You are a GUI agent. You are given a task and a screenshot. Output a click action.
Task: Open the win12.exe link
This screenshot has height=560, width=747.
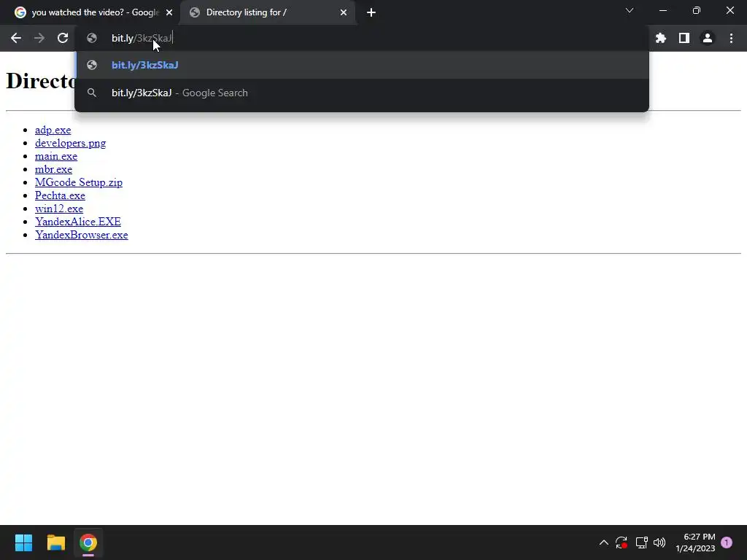click(x=59, y=209)
